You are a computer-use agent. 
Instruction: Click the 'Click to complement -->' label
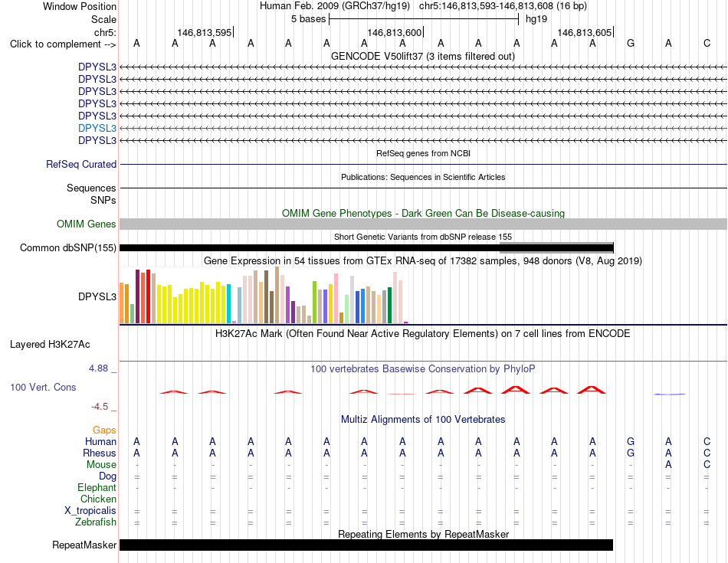tap(63, 44)
